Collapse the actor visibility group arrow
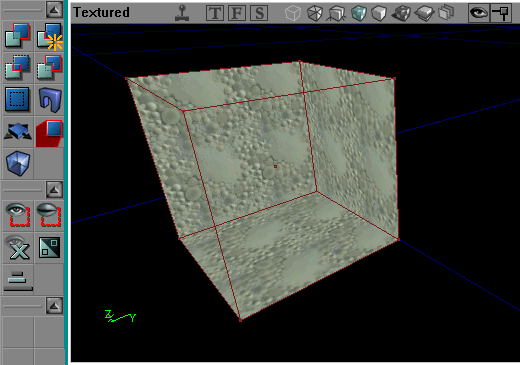The image size is (520, 365). click(x=54, y=190)
